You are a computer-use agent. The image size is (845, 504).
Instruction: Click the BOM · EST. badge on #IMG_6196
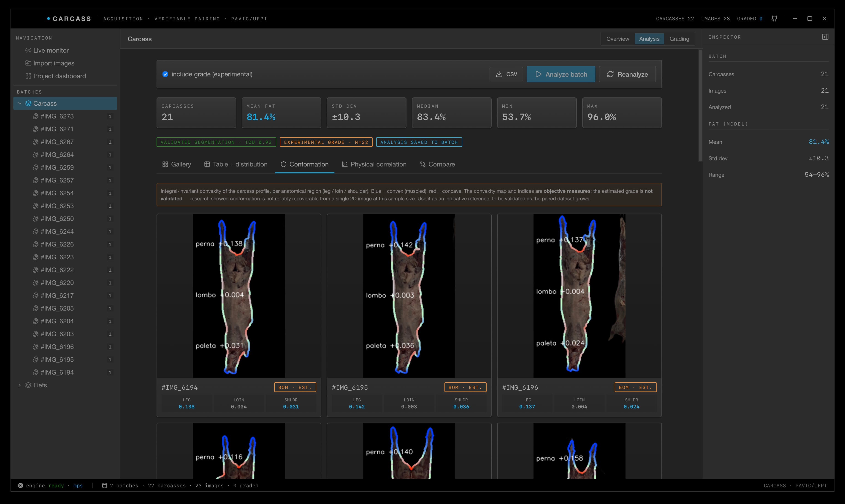(636, 388)
